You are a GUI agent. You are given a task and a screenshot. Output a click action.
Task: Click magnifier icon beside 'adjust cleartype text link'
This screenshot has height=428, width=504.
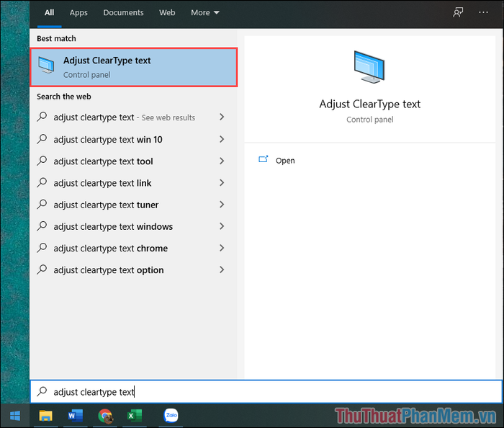(x=42, y=182)
